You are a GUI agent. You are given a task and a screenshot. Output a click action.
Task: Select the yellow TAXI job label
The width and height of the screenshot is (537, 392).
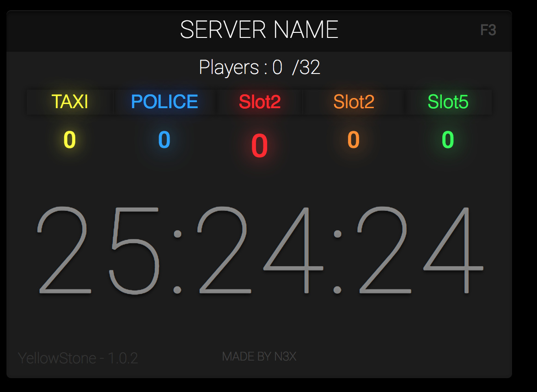coord(70,102)
